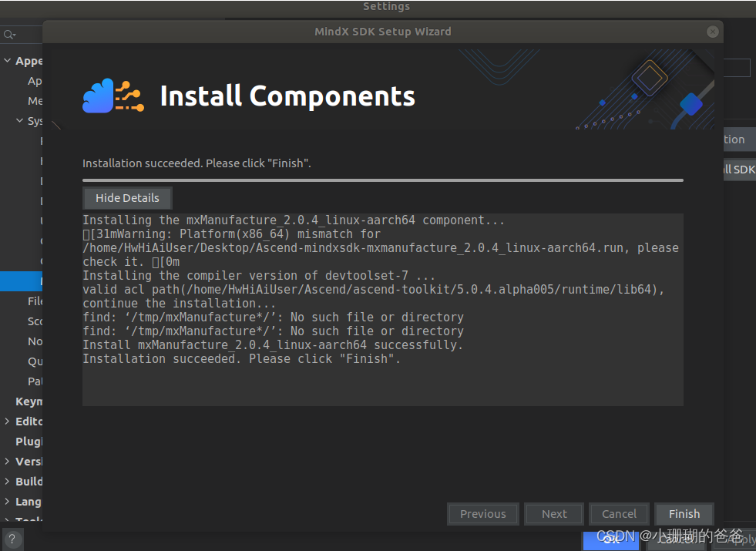756x551 pixels.
Task: Click the 'Warning: Platform(x86_64) mismatch for' log line
Action: pos(231,234)
